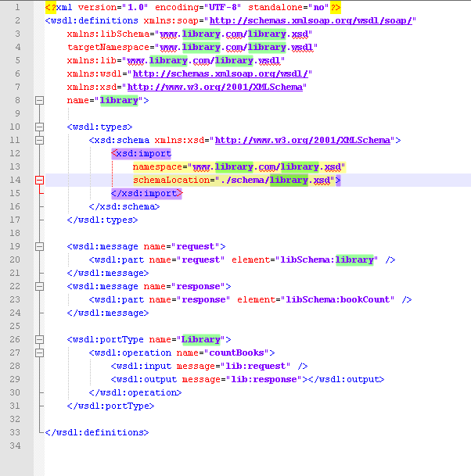Screen dimensions: 471x476
Task: Open the schemas.xmlsoap.org/wsdl/ link on line 6
Action: (x=219, y=73)
